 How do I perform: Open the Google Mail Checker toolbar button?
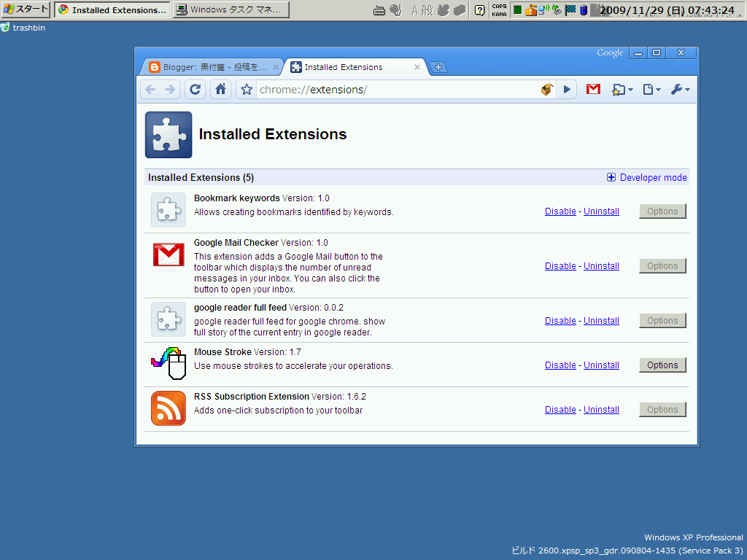593,89
